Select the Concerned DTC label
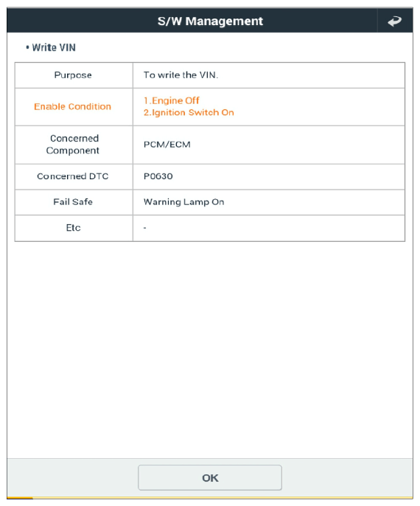 73,176
